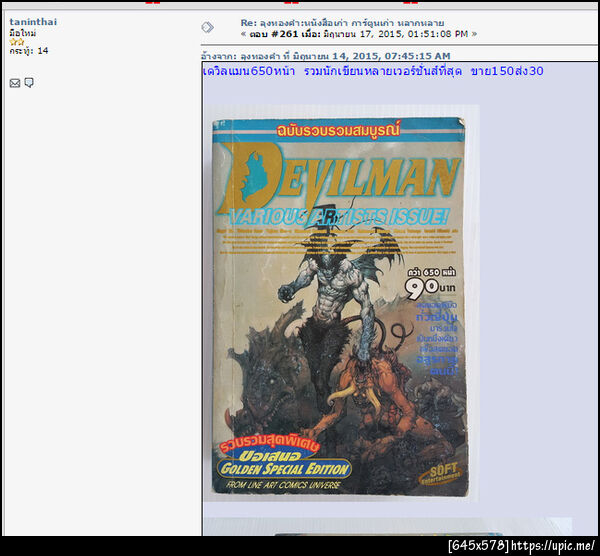Open the quoted post link dated June 14, 2015
This screenshot has height=556, width=600.
click(326, 56)
